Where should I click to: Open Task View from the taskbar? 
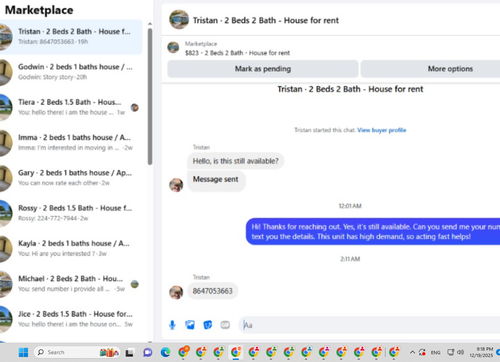130,352
